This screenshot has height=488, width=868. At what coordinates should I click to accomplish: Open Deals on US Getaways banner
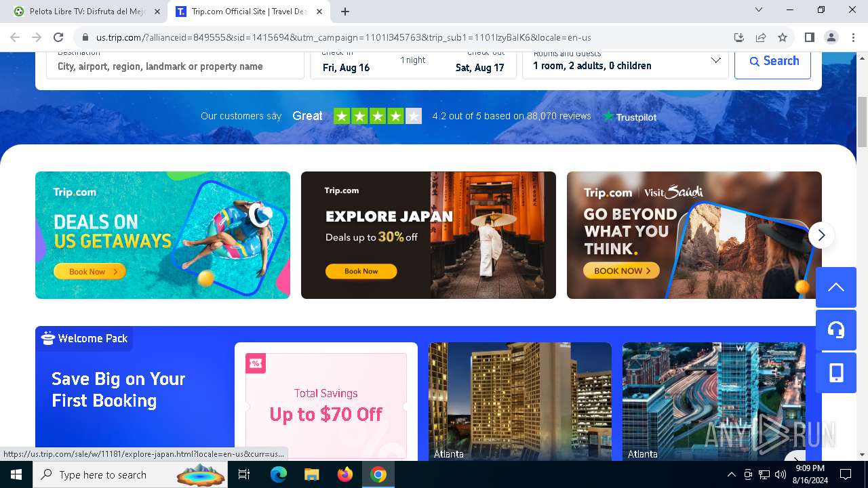(163, 235)
